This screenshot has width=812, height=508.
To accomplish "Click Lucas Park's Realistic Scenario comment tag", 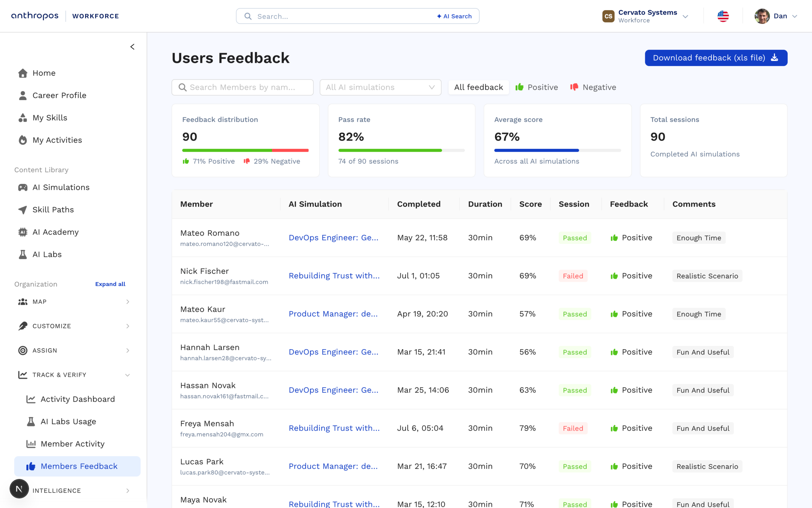I will click(707, 466).
